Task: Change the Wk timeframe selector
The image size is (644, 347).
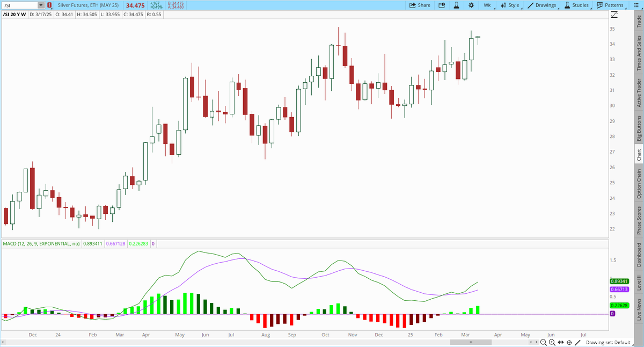Action: click(x=487, y=5)
